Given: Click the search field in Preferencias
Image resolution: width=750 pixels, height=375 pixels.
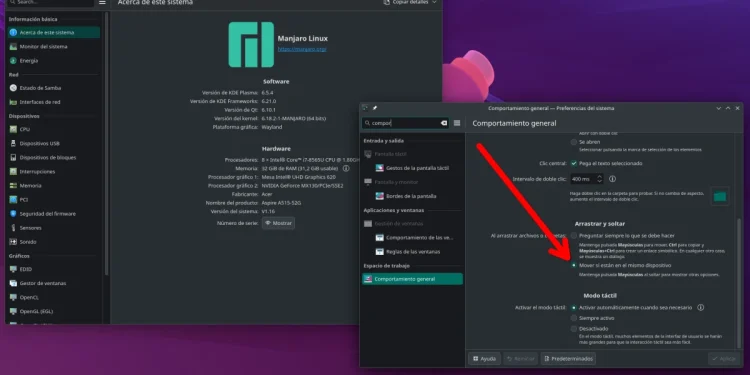Looking at the screenshot, I should (x=405, y=123).
